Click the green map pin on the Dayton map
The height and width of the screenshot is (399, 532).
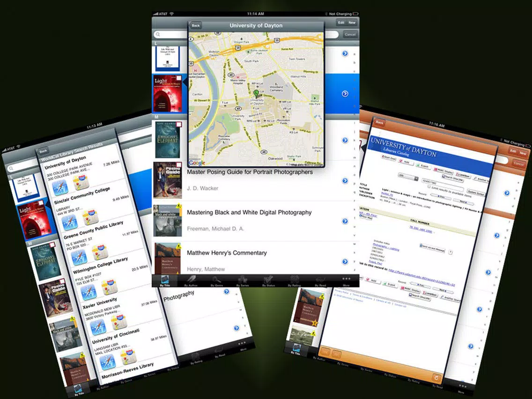(257, 94)
